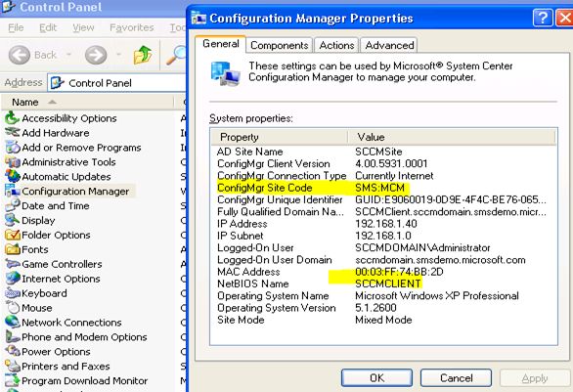The image size is (573, 392).
Task: Click the OK button
Action: pos(376,377)
